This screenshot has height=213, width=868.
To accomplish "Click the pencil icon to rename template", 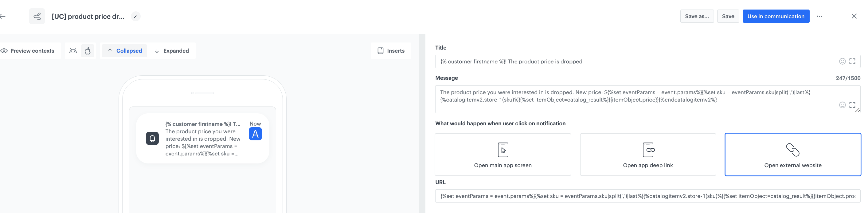I will [x=135, y=16].
